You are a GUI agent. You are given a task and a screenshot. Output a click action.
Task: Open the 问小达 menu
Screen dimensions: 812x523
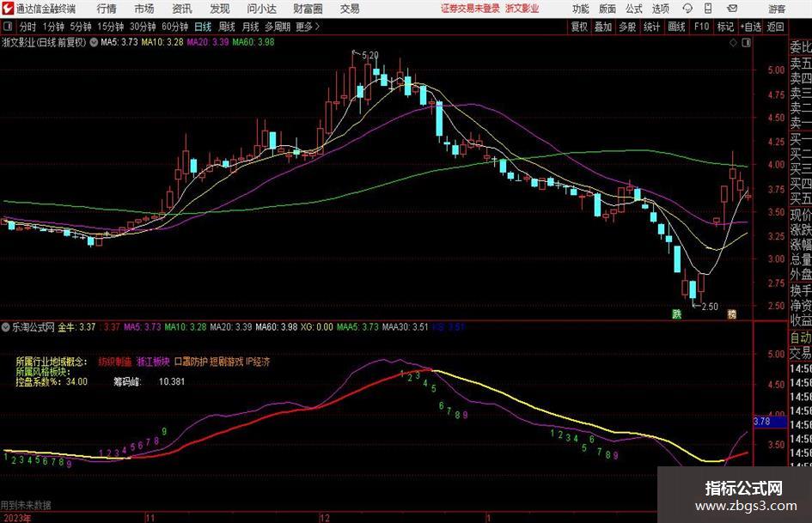click(261, 9)
